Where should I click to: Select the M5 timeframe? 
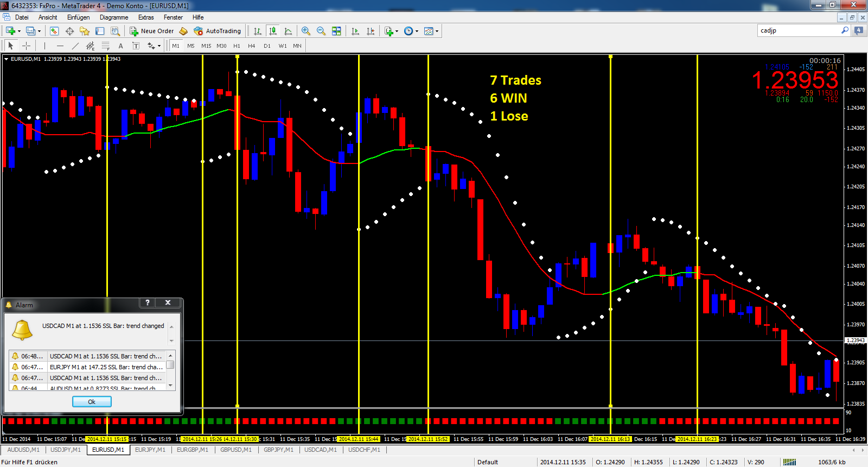tap(191, 46)
